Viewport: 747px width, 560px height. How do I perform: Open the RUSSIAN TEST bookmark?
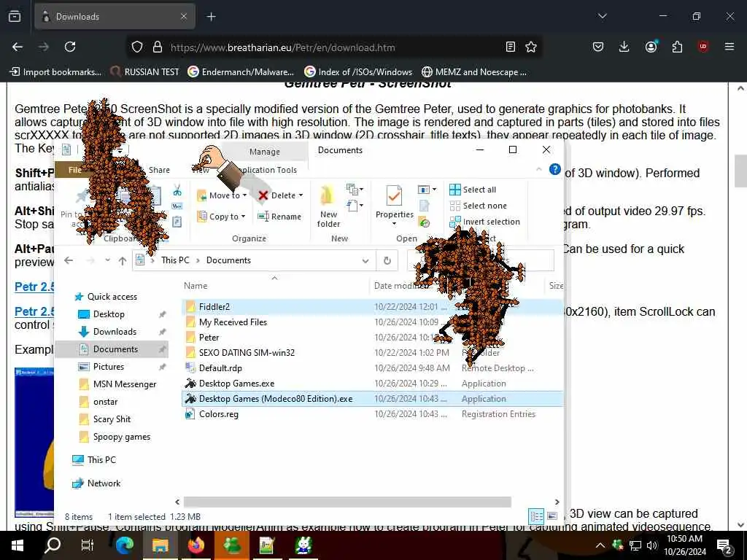[145, 72]
